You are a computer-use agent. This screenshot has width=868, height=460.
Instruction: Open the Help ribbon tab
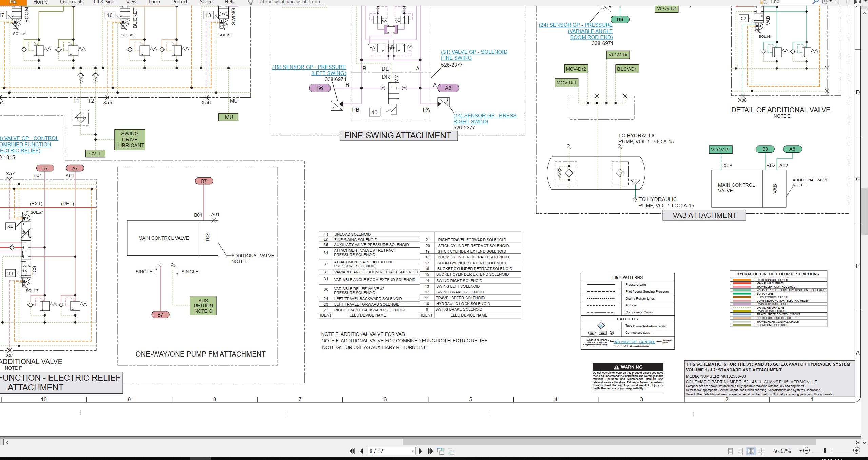[230, 2]
